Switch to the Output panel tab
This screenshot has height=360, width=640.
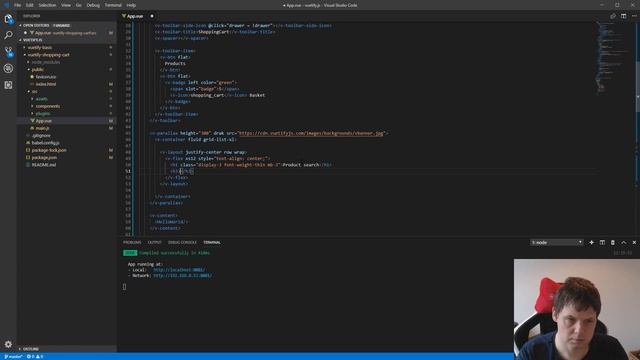pos(154,242)
